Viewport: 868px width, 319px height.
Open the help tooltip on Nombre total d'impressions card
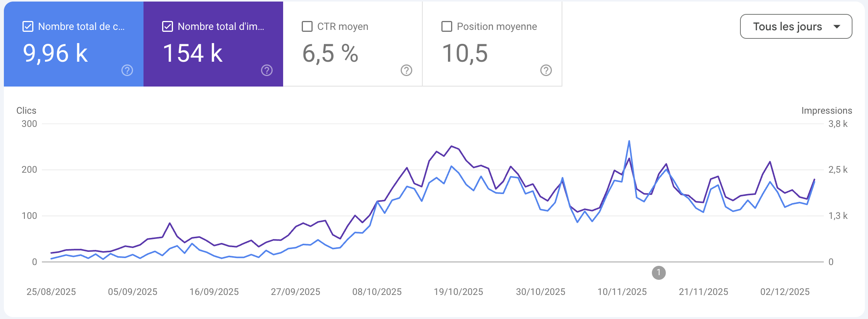[266, 71]
